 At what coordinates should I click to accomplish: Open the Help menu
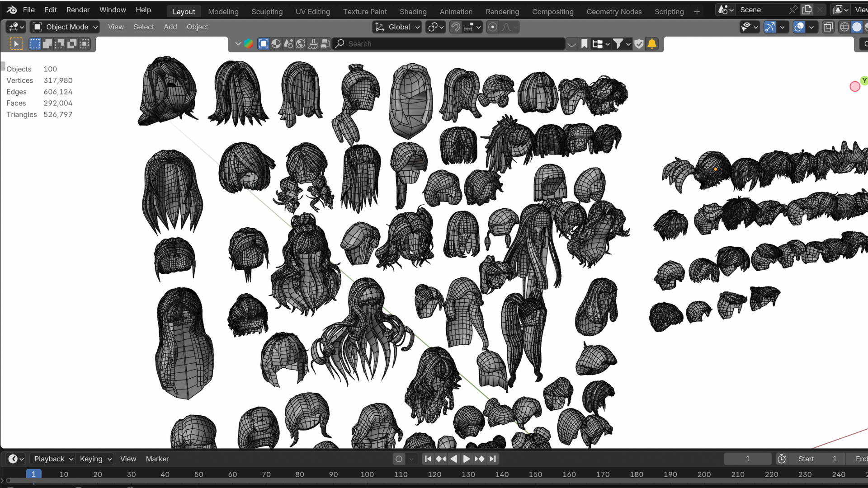143,9
